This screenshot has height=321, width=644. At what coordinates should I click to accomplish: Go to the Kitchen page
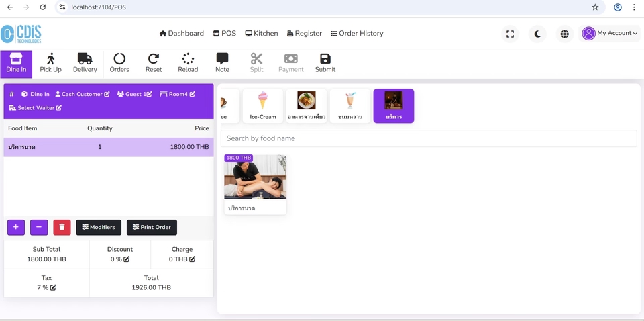[261, 33]
